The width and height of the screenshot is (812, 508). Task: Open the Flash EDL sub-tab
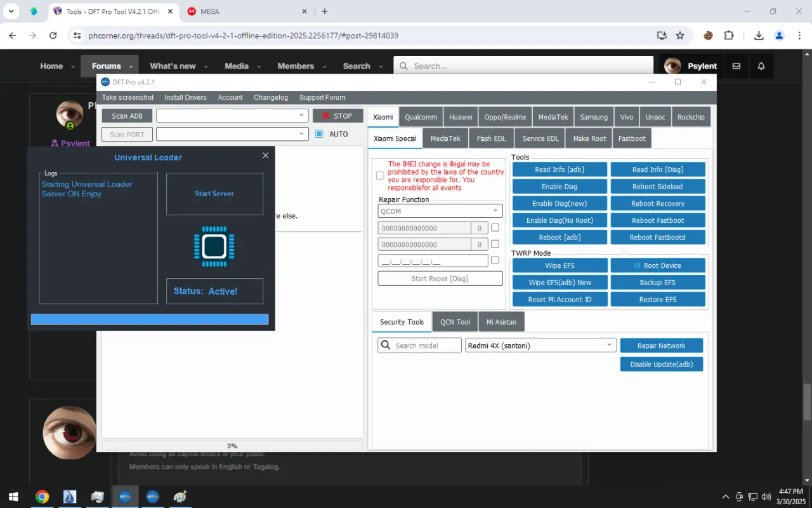tap(492, 138)
